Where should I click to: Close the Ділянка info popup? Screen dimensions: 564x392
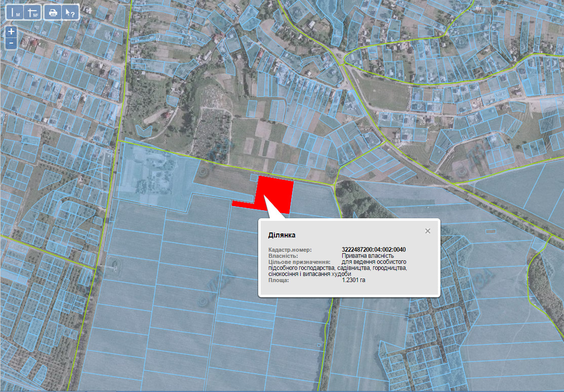point(428,231)
